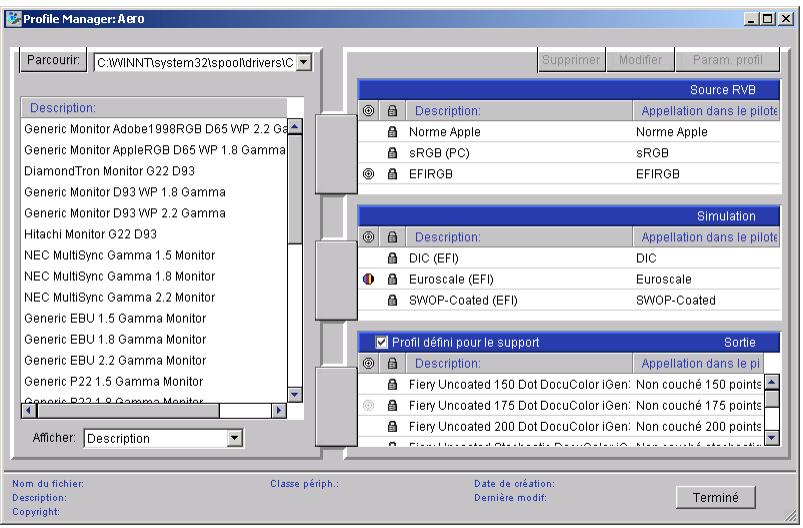The height and width of the screenshot is (528, 803).
Task: Select the DIC (EFI) simulation profile
Action: pos(569,258)
